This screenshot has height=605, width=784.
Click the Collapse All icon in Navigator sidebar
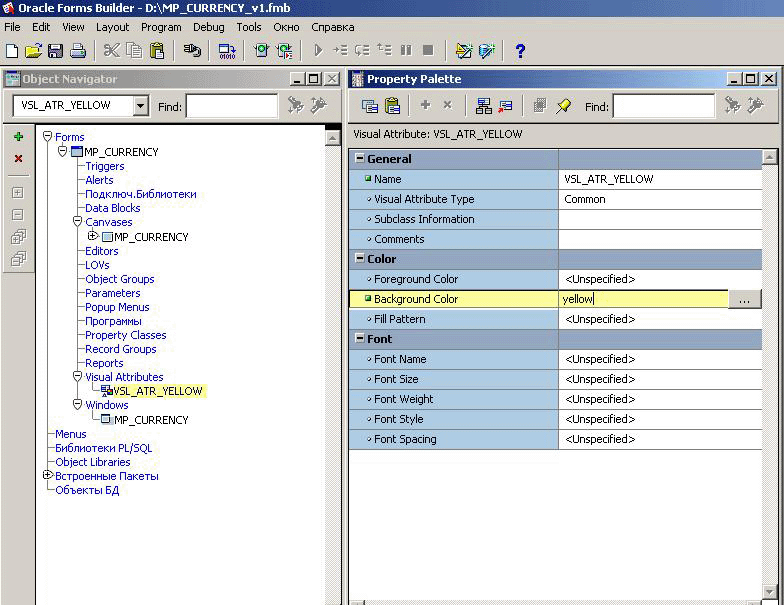coord(18,259)
